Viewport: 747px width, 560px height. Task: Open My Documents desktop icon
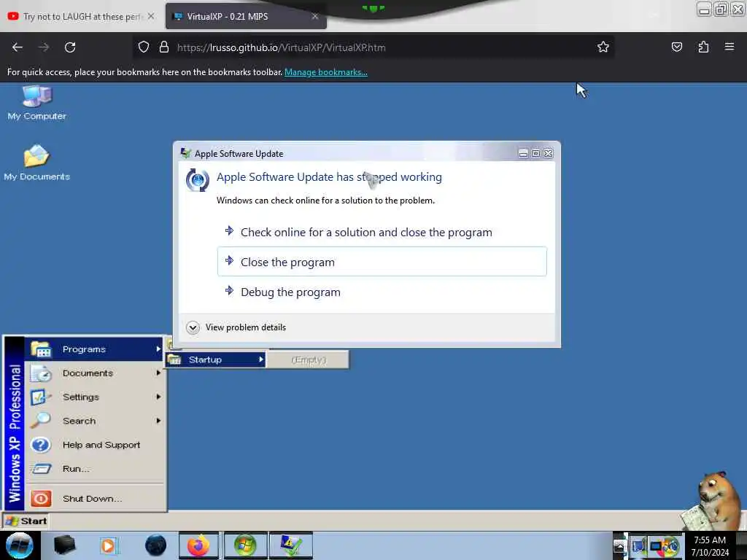36,163
